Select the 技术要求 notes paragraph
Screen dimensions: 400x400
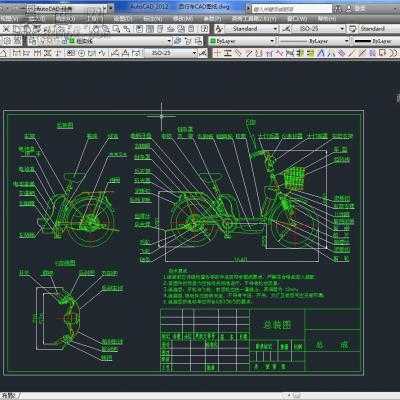click(x=243, y=286)
